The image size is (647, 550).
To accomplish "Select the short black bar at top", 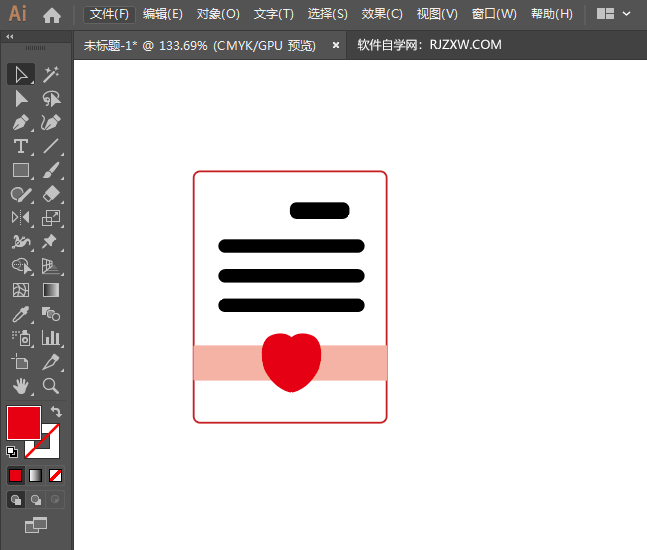I will (320, 210).
